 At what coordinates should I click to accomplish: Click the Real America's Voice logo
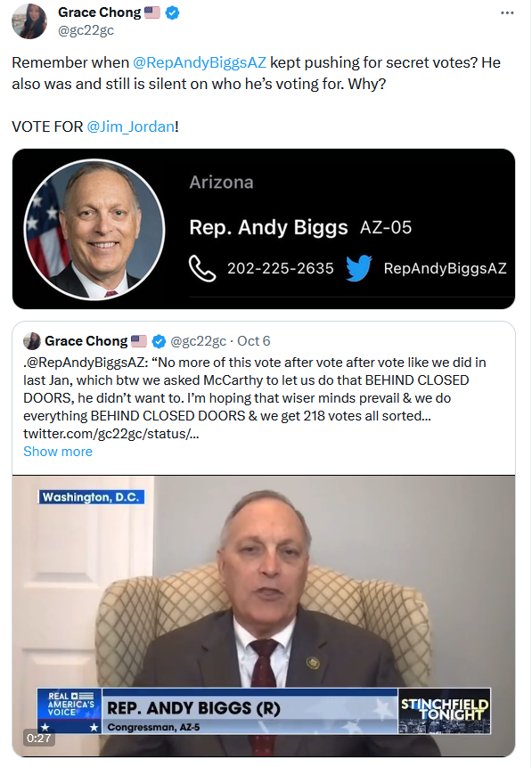point(70,711)
